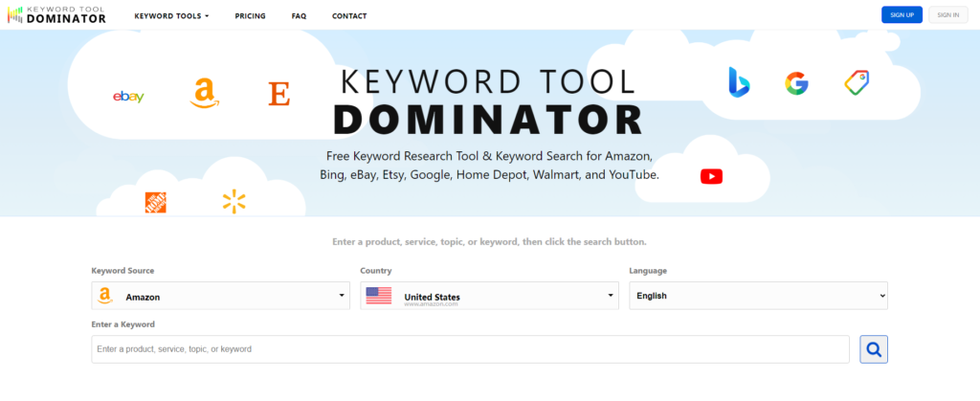Click the 'Enter a Keyword' label
This screenshot has height=401, width=980.
pyautogui.click(x=123, y=324)
